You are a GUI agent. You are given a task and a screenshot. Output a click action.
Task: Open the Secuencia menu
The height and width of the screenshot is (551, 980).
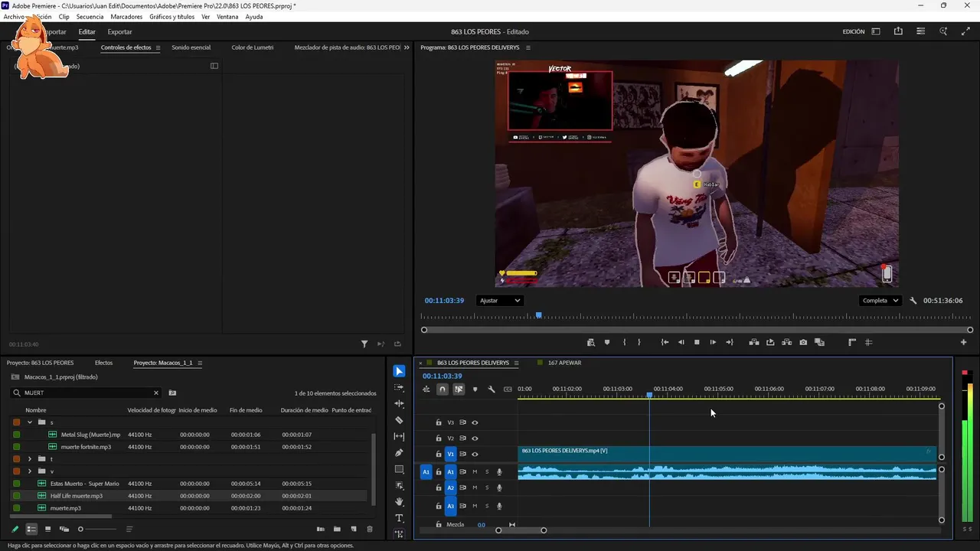pos(90,17)
